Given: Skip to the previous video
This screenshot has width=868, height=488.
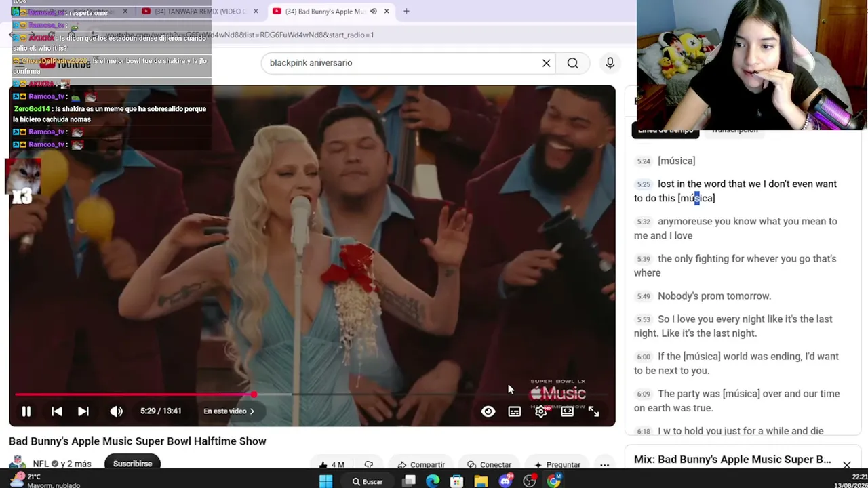Looking at the screenshot, I should click(57, 411).
